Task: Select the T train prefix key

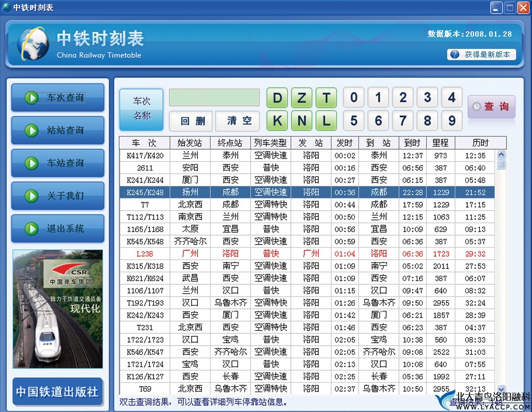Action: 326,98
